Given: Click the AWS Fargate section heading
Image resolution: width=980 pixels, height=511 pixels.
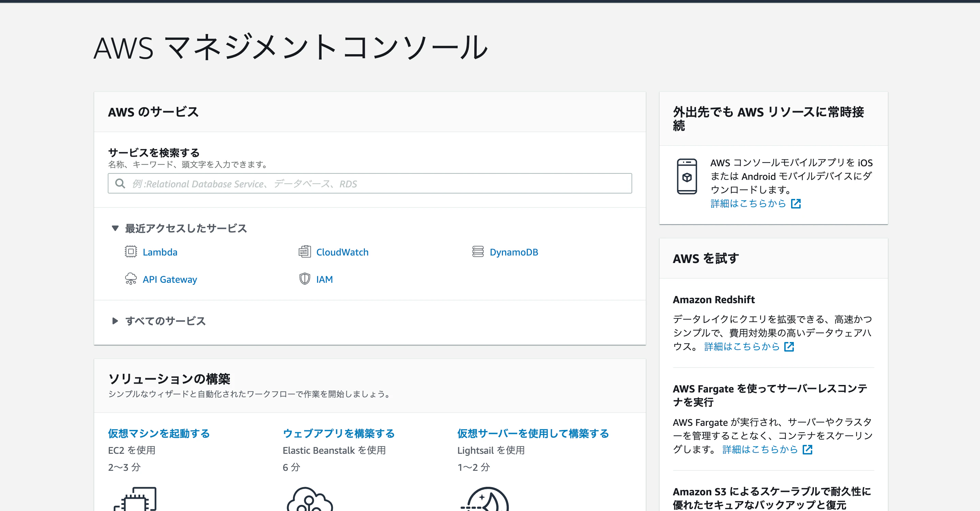Looking at the screenshot, I should coord(770,396).
